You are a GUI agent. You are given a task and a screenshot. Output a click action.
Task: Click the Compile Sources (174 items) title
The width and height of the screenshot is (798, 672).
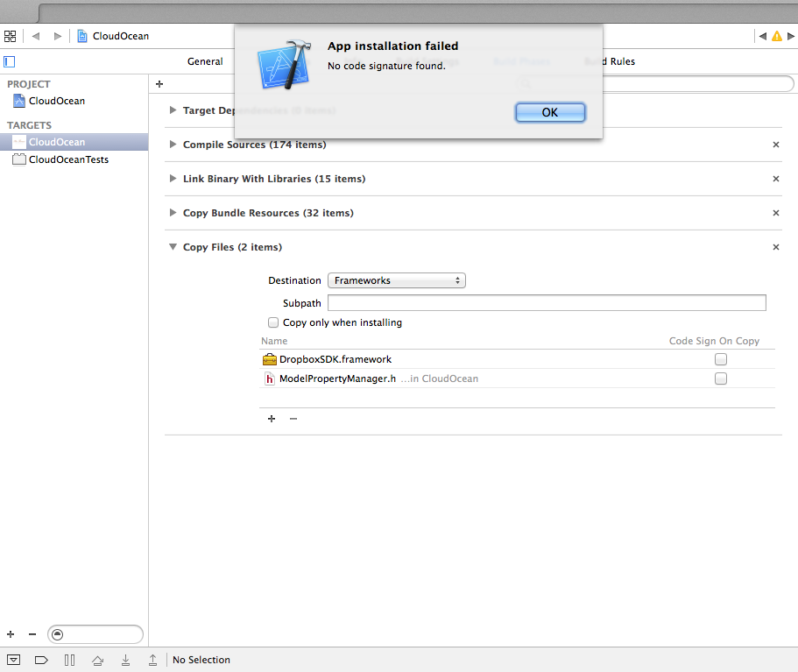point(254,145)
